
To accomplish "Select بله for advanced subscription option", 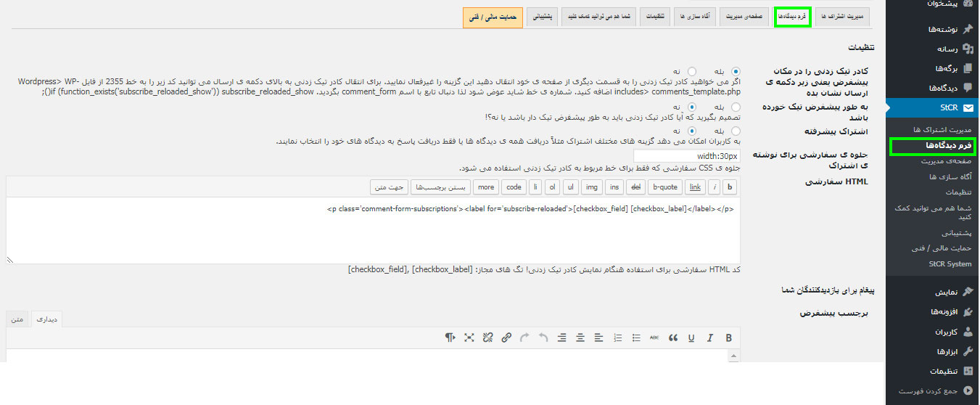I will pyautogui.click(x=736, y=131).
